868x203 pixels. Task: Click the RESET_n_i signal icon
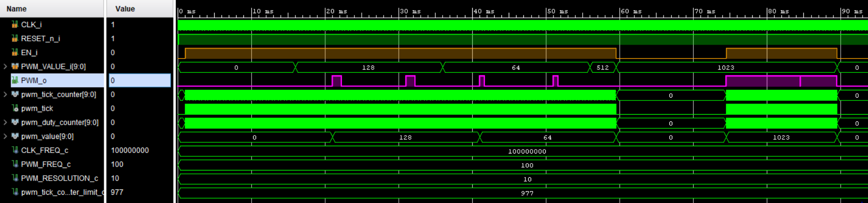click(15, 38)
